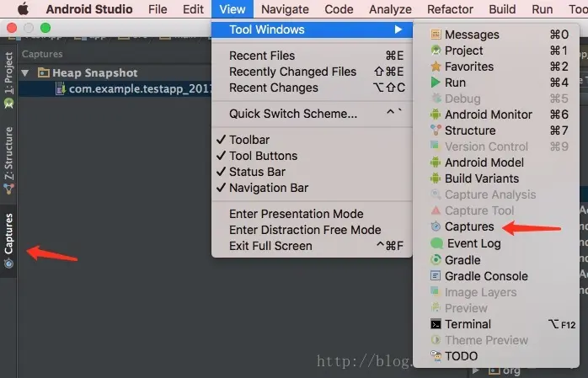Open the Edit menu
This screenshot has height=378, width=588.
[193, 9]
